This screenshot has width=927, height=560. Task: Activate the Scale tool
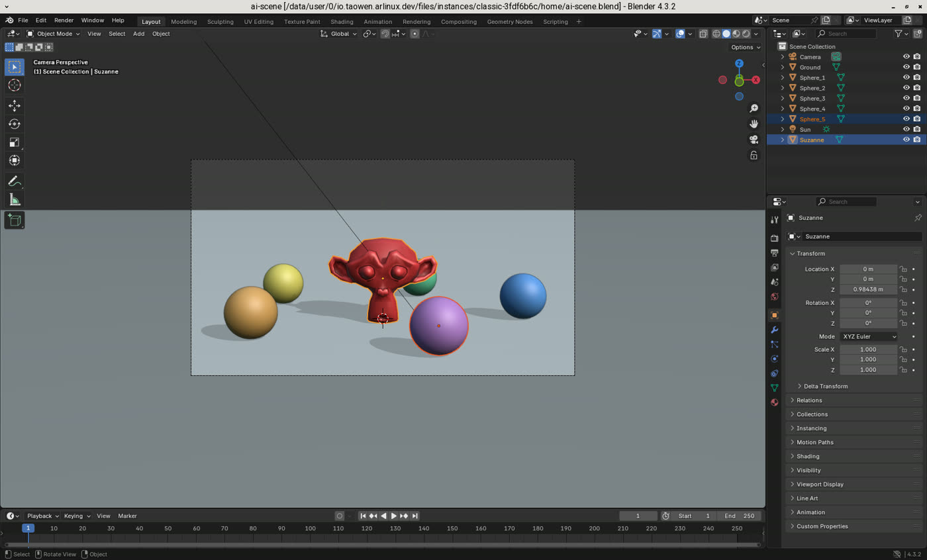[14, 142]
